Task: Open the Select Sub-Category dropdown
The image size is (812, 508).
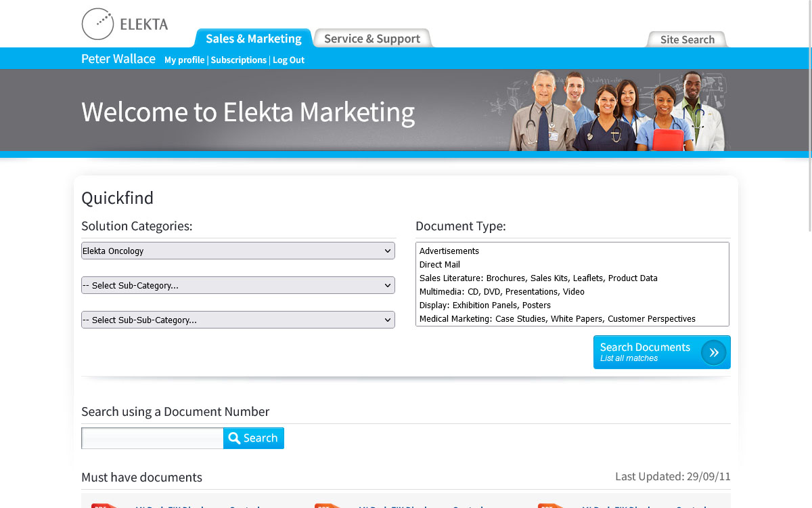Action: tap(238, 285)
